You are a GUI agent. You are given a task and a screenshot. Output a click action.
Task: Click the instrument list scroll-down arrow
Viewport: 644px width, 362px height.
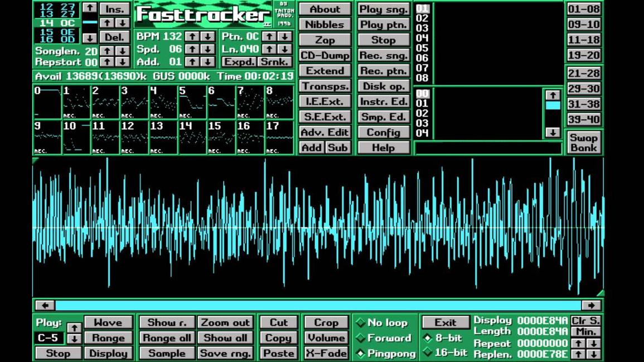(552, 133)
